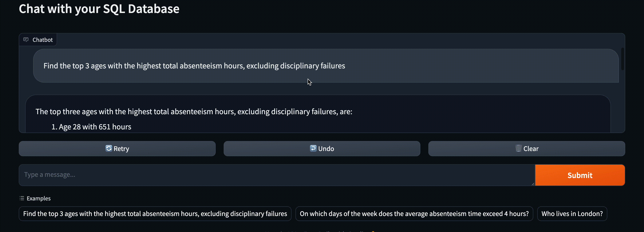Choose the 'days of the week' example prompt

tap(414, 213)
